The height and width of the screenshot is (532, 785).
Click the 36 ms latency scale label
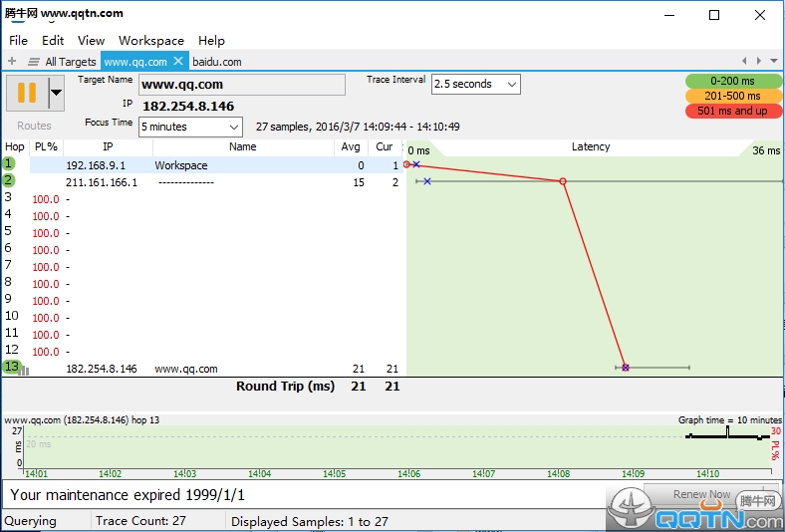pos(766,150)
